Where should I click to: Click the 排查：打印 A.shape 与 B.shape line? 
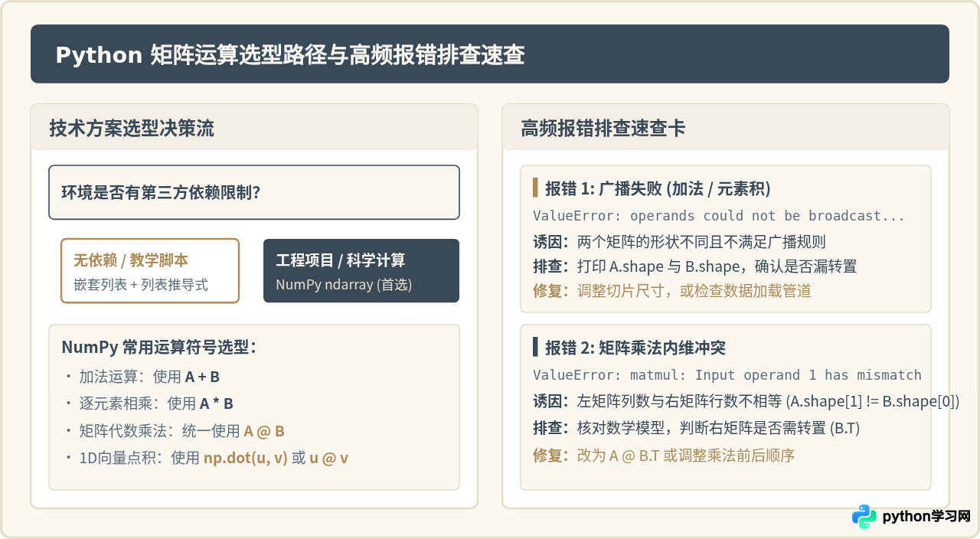(694, 266)
